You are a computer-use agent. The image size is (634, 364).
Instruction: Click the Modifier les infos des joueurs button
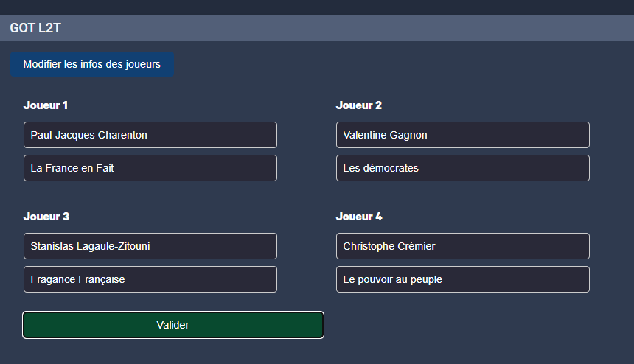point(91,64)
